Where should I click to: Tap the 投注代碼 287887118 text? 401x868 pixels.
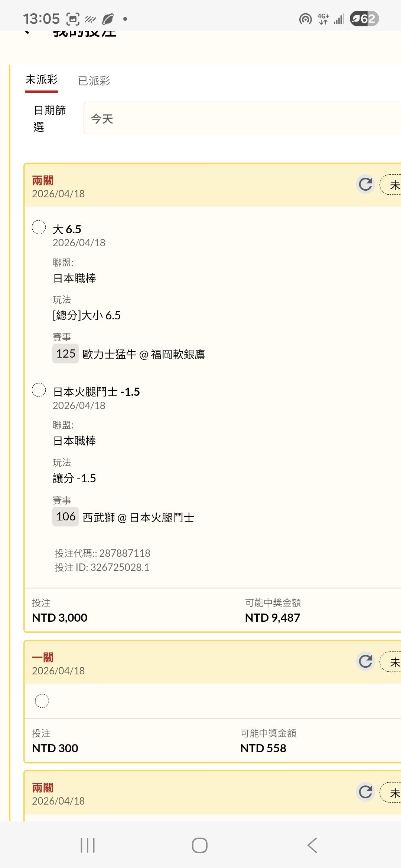click(x=102, y=553)
